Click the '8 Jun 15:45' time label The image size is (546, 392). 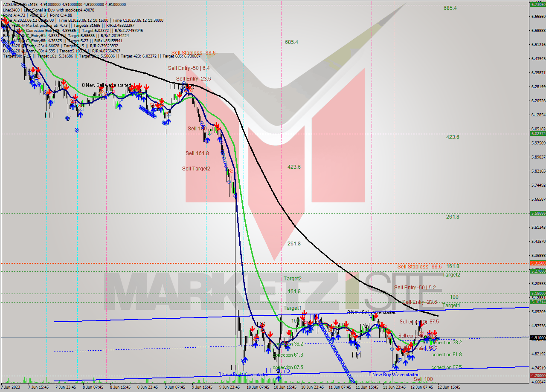pyautogui.click(x=121, y=387)
